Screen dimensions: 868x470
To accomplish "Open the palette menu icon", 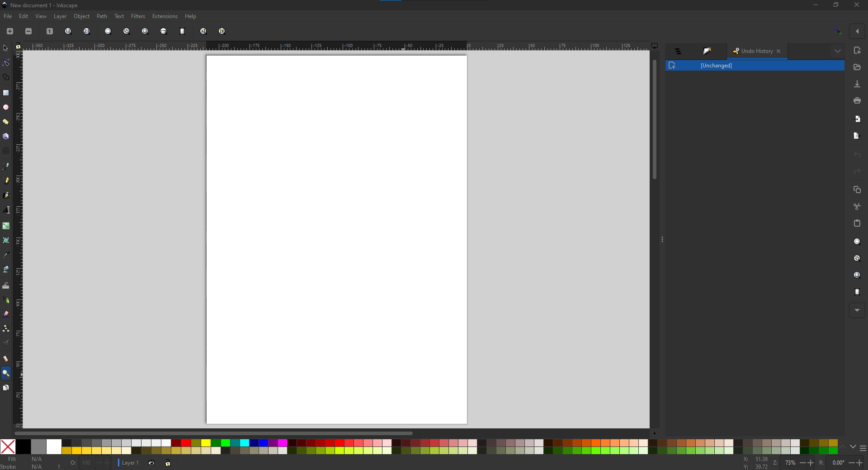I will point(863,448).
